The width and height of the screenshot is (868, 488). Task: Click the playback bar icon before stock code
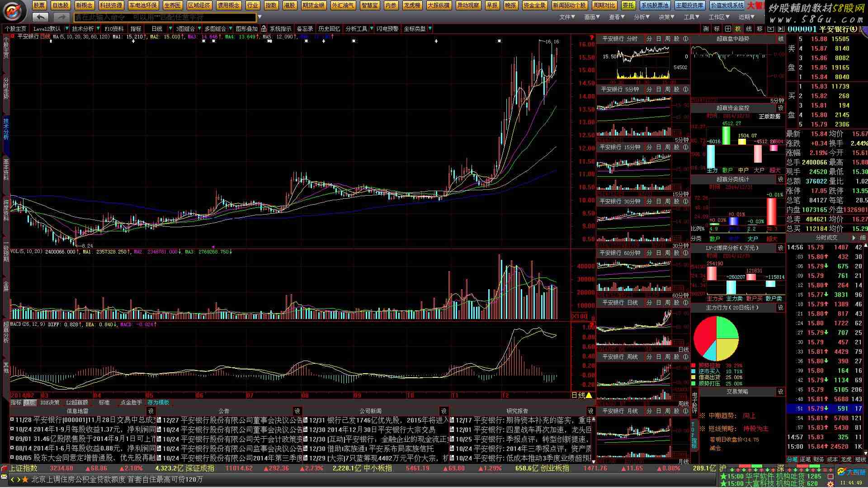coord(781,28)
